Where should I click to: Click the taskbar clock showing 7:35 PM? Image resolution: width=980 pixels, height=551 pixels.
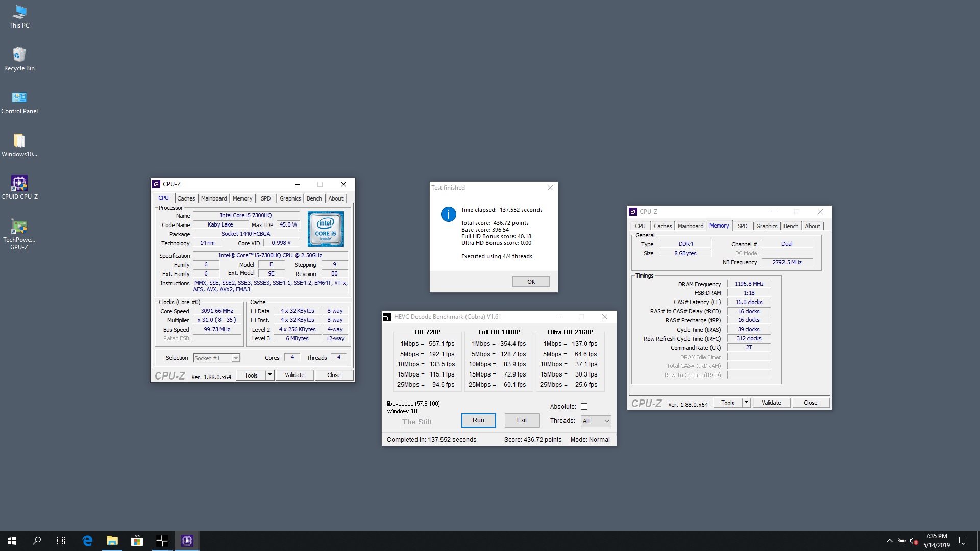(936, 541)
